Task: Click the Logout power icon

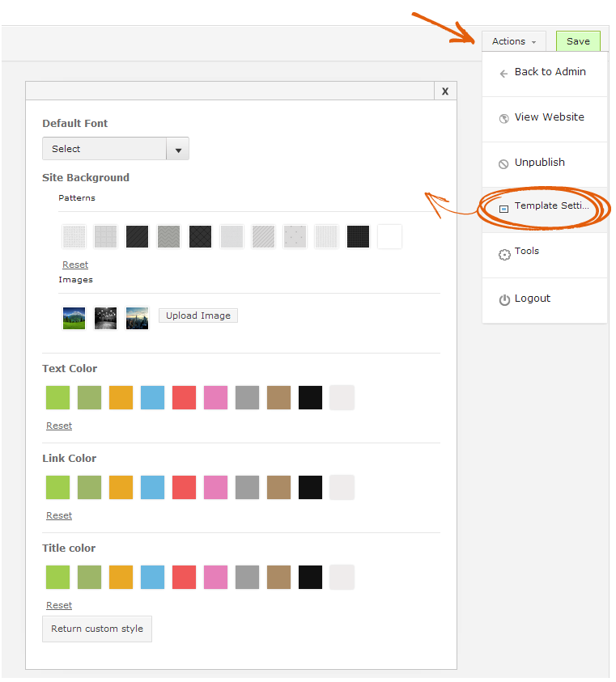Action: click(x=504, y=300)
